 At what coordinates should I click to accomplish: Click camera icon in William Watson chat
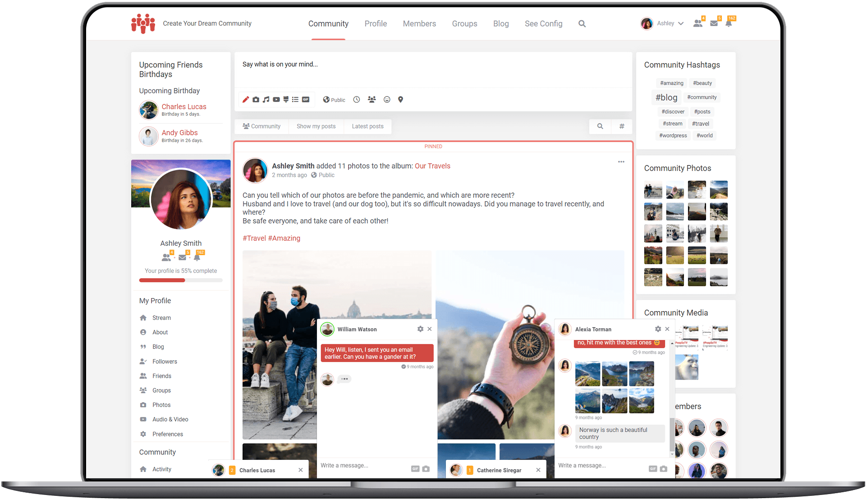426,469
